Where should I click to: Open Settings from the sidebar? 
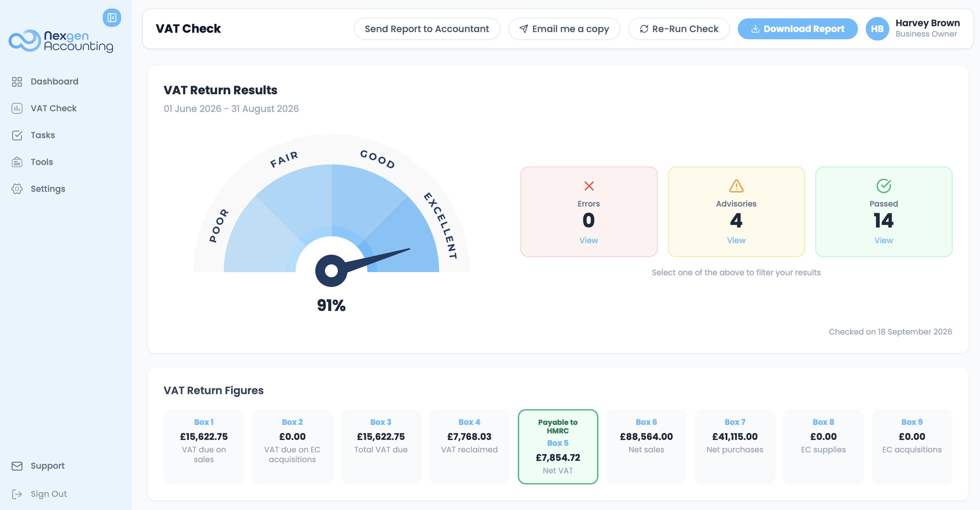pyautogui.click(x=48, y=189)
